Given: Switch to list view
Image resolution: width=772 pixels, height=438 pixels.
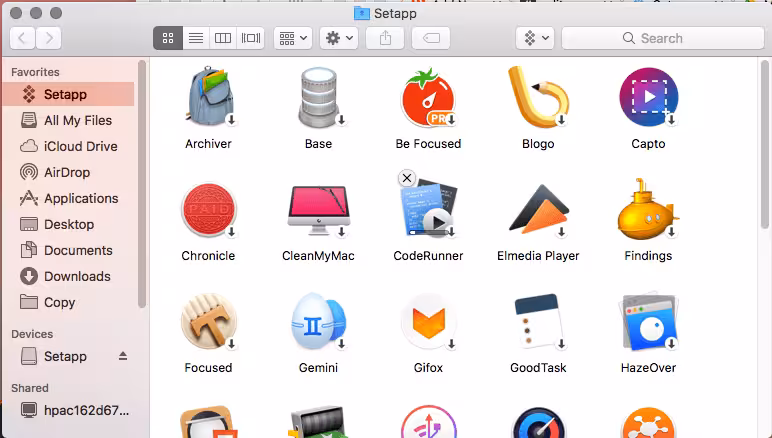Looking at the screenshot, I should (196, 38).
